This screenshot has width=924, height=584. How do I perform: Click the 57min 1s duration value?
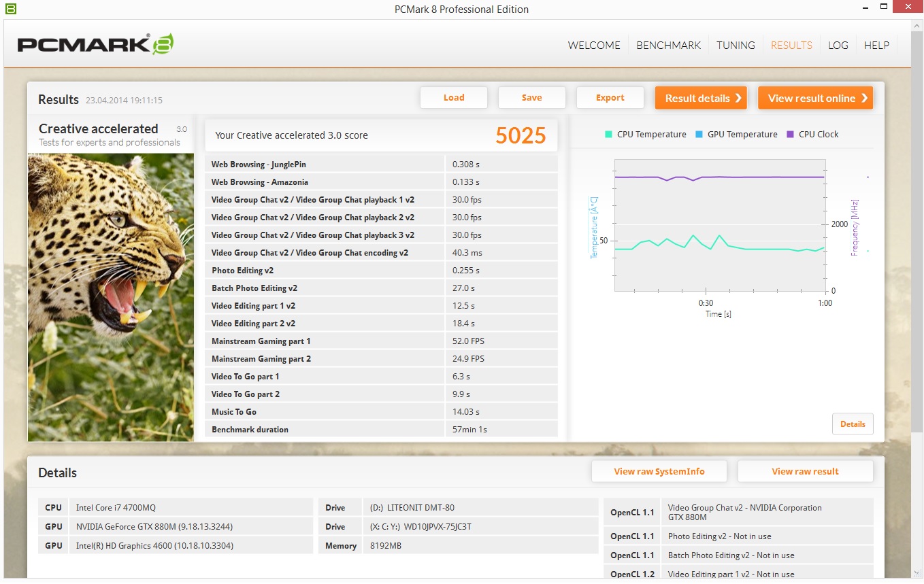469,430
